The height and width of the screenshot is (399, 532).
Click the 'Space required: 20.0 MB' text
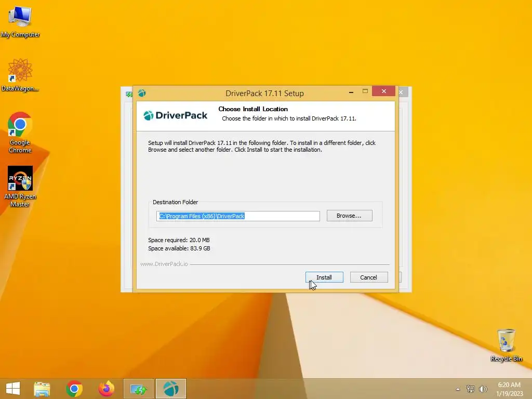pyautogui.click(x=179, y=240)
